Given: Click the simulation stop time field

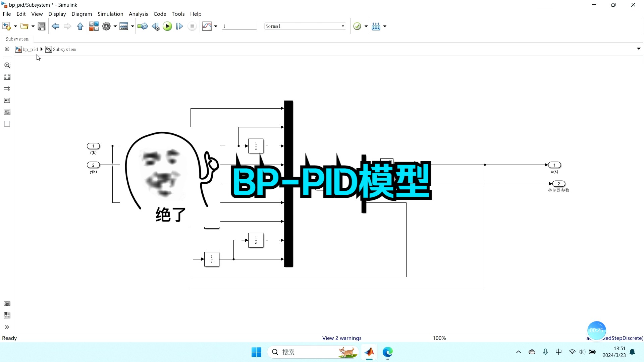Looking at the screenshot, I should tap(239, 26).
